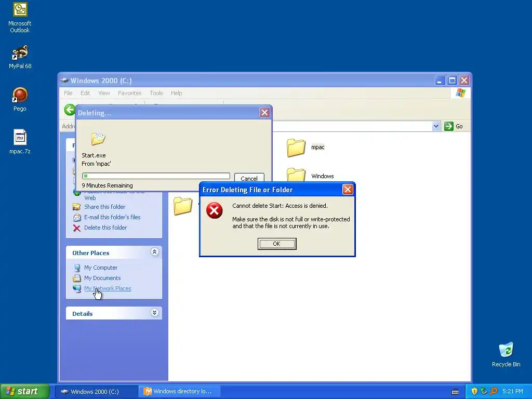Expand the Details panel

tap(154, 312)
